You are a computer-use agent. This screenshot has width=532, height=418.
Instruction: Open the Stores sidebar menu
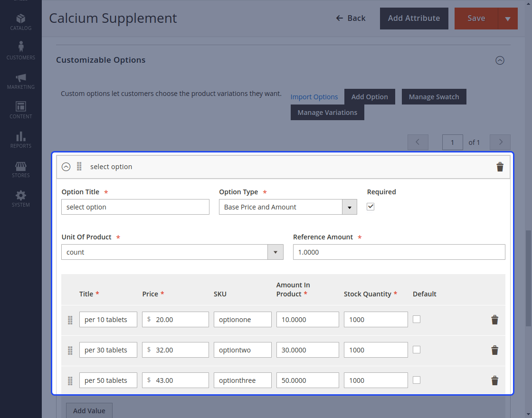pos(21,169)
